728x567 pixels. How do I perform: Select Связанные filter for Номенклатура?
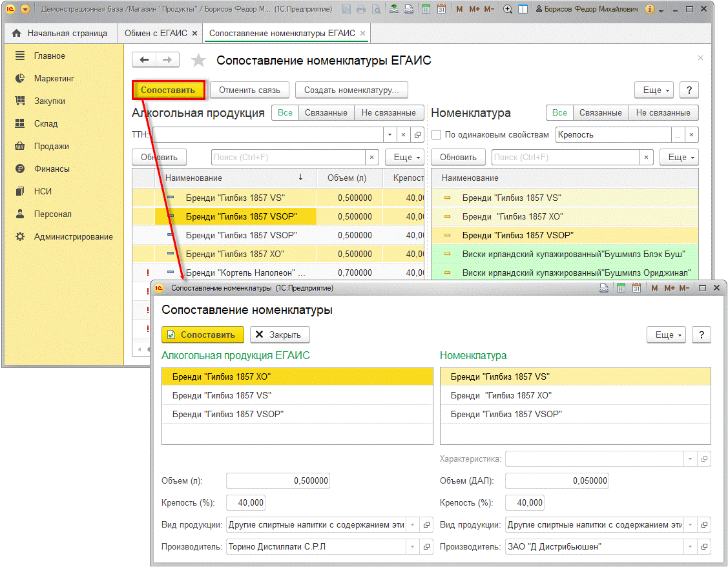click(x=600, y=112)
